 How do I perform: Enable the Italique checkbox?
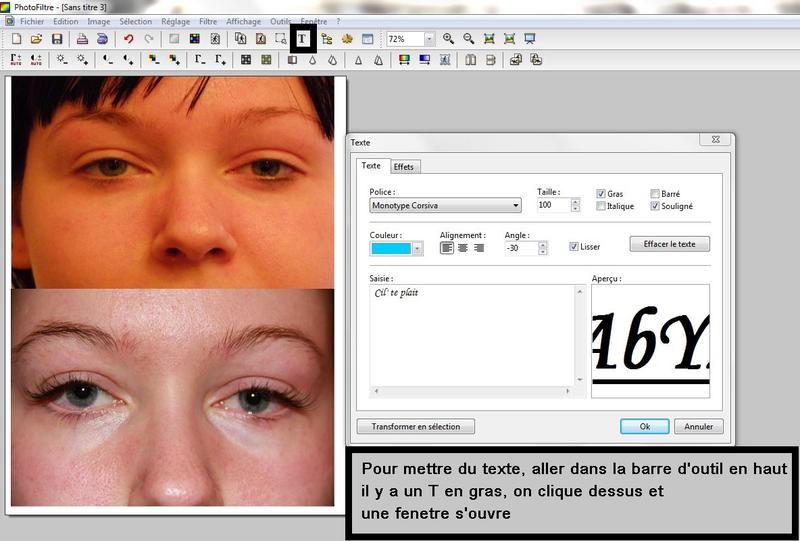tap(601, 206)
